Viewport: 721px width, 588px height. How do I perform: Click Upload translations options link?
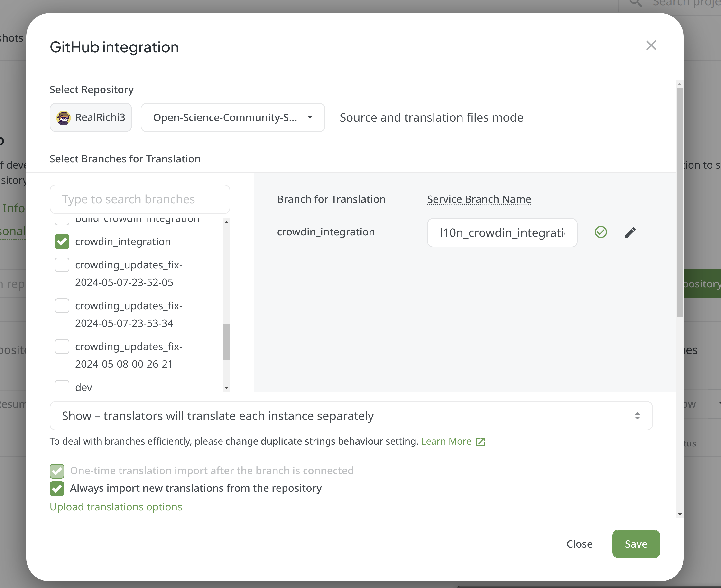(x=116, y=506)
